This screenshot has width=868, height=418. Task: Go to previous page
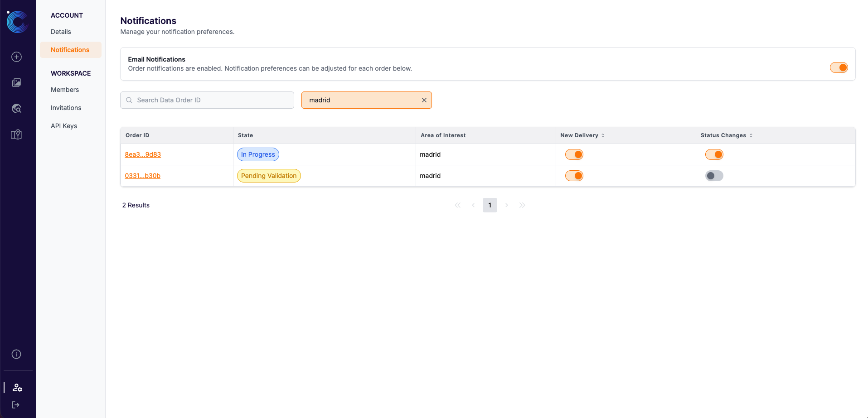click(x=473, y=205)
